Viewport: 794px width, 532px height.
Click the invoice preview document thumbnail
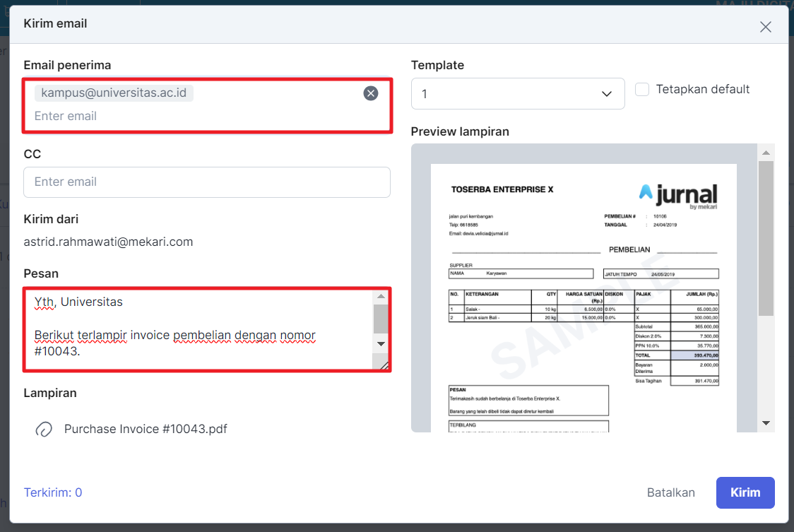coord(583,298)
